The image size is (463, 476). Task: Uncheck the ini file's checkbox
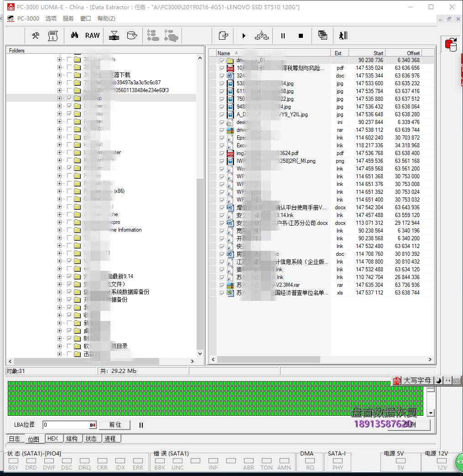coord(222,123)
